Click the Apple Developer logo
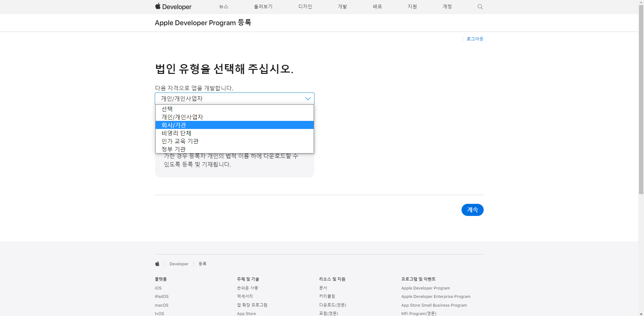Viewport: 644px width, 316px height. pos(173,7)
